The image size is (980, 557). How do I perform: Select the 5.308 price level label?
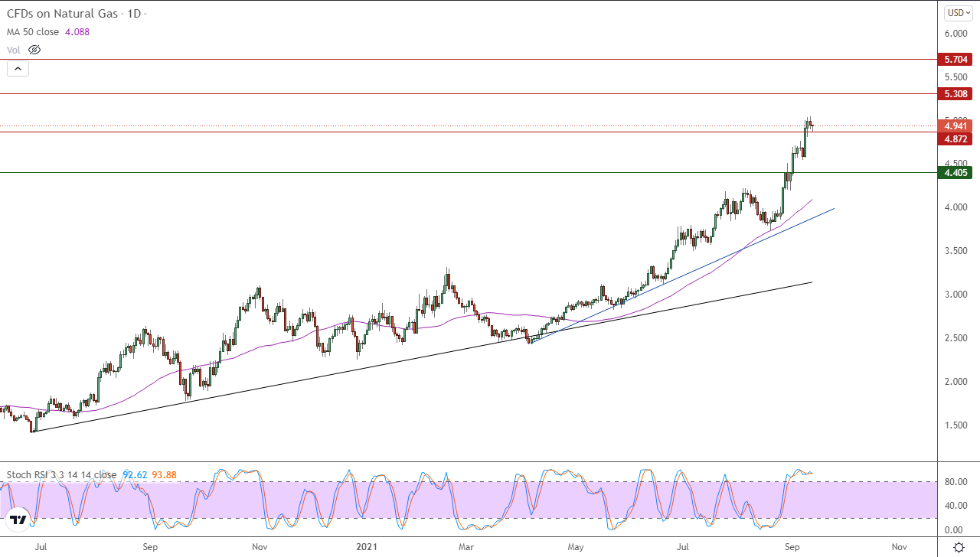pyautogui.click(x=957, y=94)
